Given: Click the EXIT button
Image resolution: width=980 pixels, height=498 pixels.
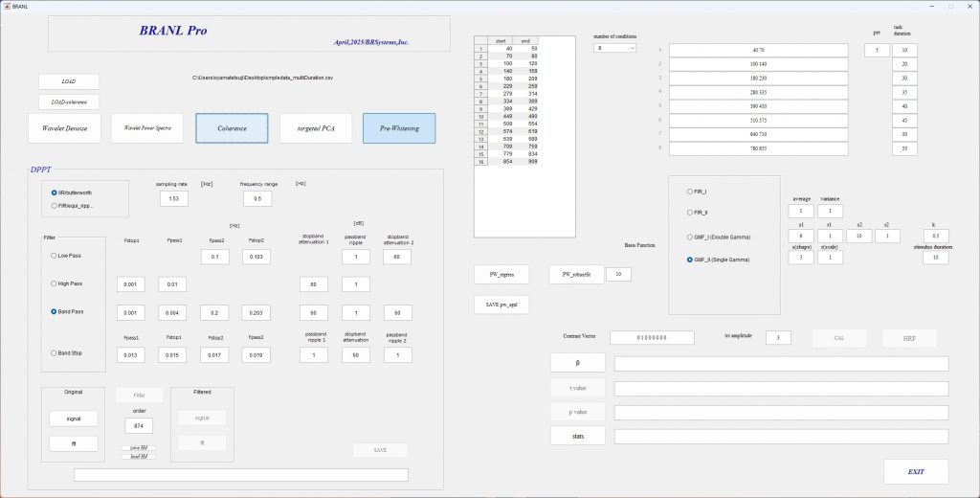Looking at the screenshot, I should pos(916,472).
